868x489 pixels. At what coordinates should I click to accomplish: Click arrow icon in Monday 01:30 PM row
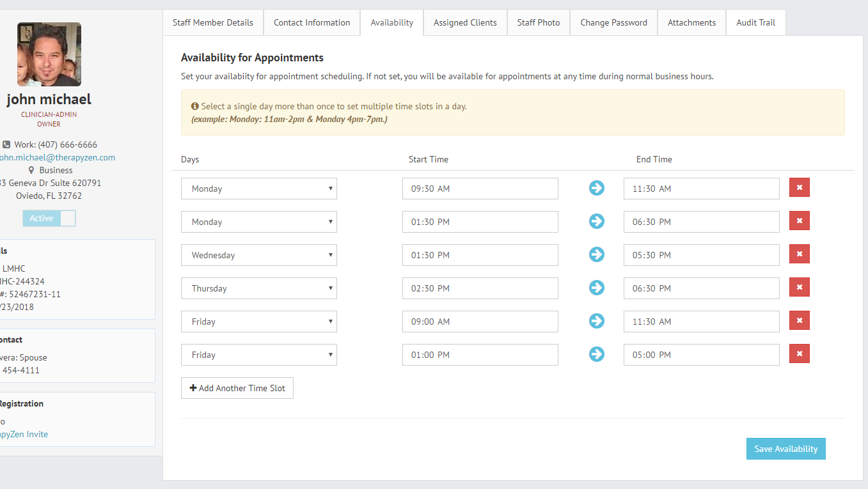pyautogui.click(x=597, y=221)
